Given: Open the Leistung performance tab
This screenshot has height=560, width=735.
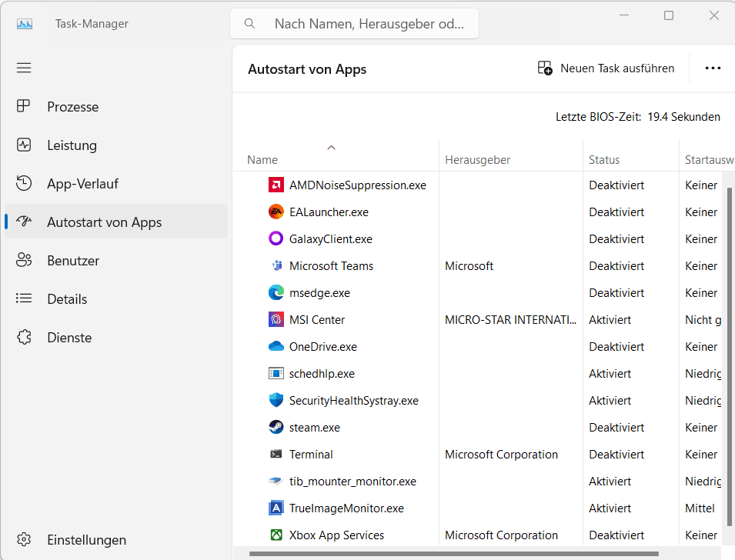Looking at the screenshot, I should click(72, 145).
